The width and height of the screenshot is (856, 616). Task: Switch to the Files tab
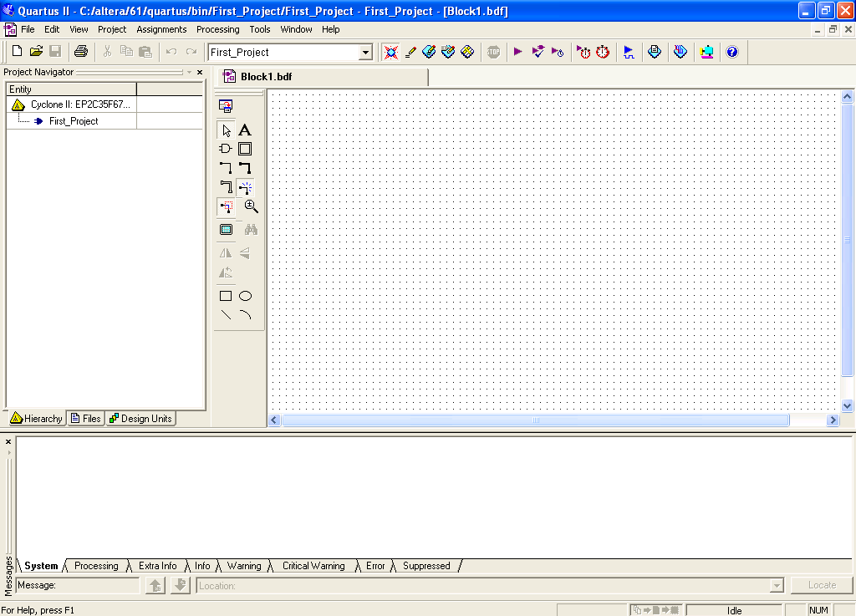(x=86, y=419)
